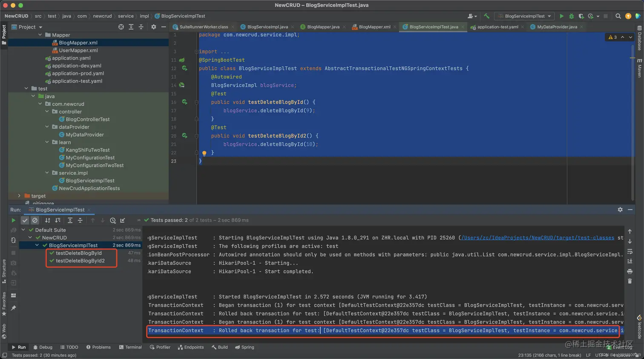Click the Build Project hammer icon
Screen dimensions: 644x359
coord(486,16)
